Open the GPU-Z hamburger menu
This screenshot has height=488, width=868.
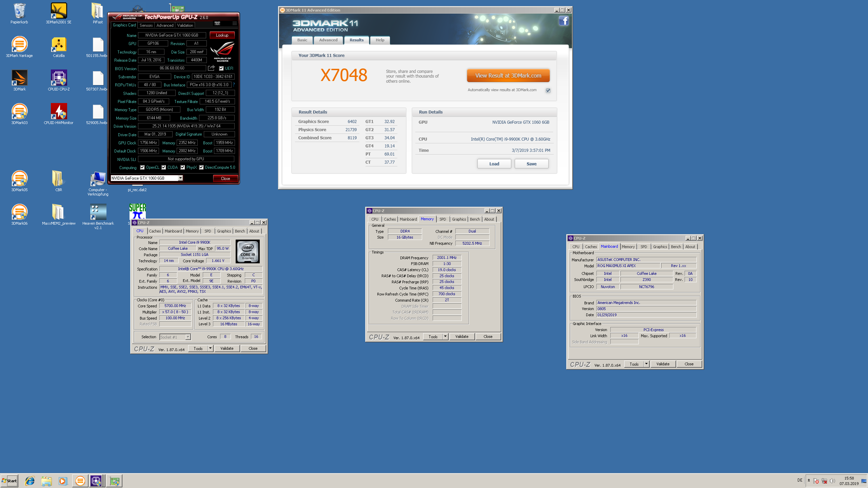click(235, 23)
